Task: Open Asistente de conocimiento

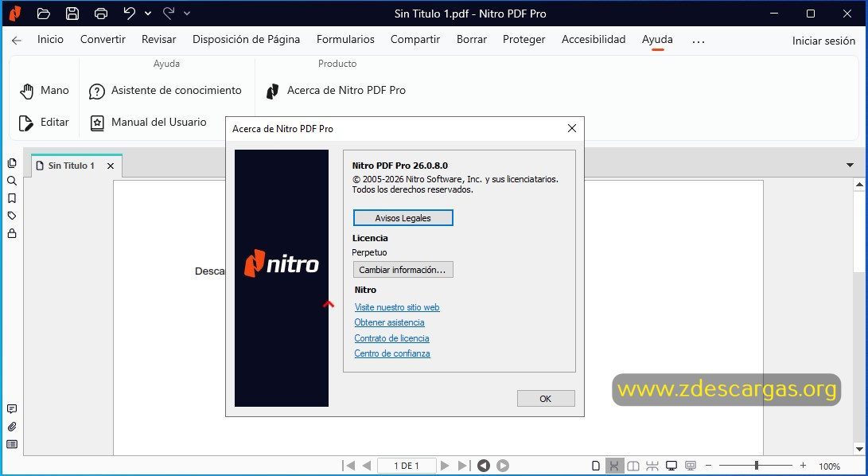Action: [x=165, y=90]
